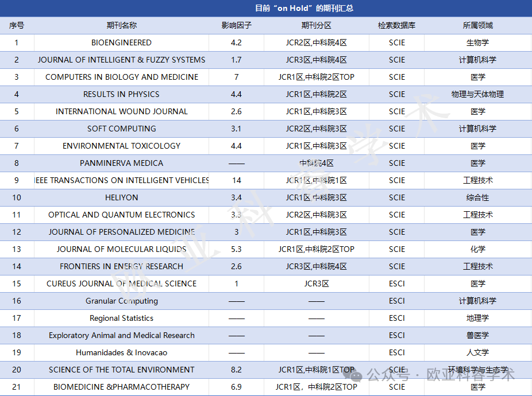Click RESULTS IN PHYSICS cell
Viewport: 532px width, 396px height.
(121, 94)
